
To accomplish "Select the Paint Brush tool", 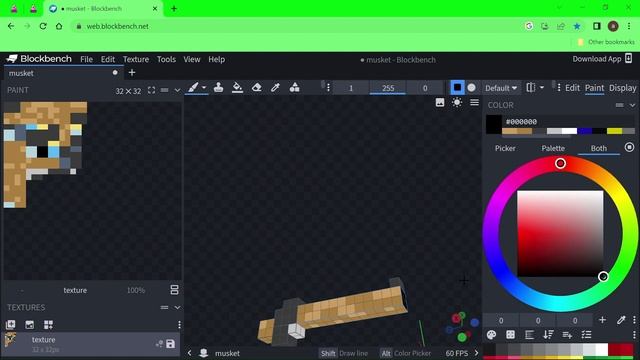I will click(193, 87).
